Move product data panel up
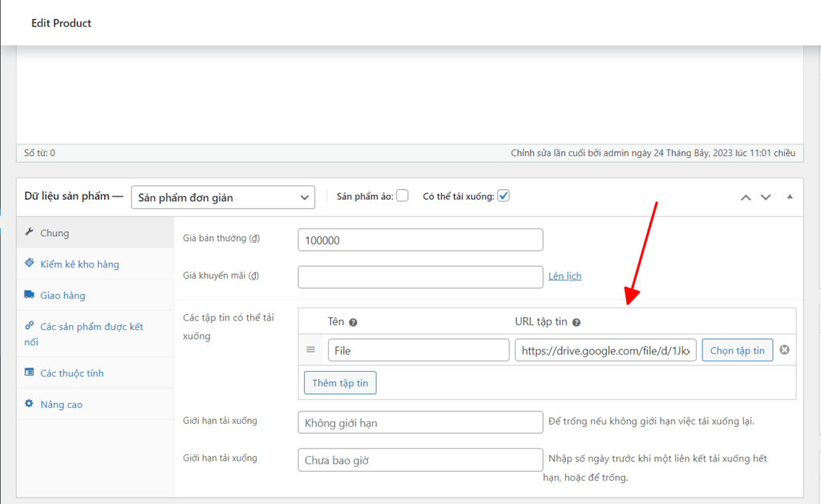Screen dimensions: 821x504 coord(746,197)
